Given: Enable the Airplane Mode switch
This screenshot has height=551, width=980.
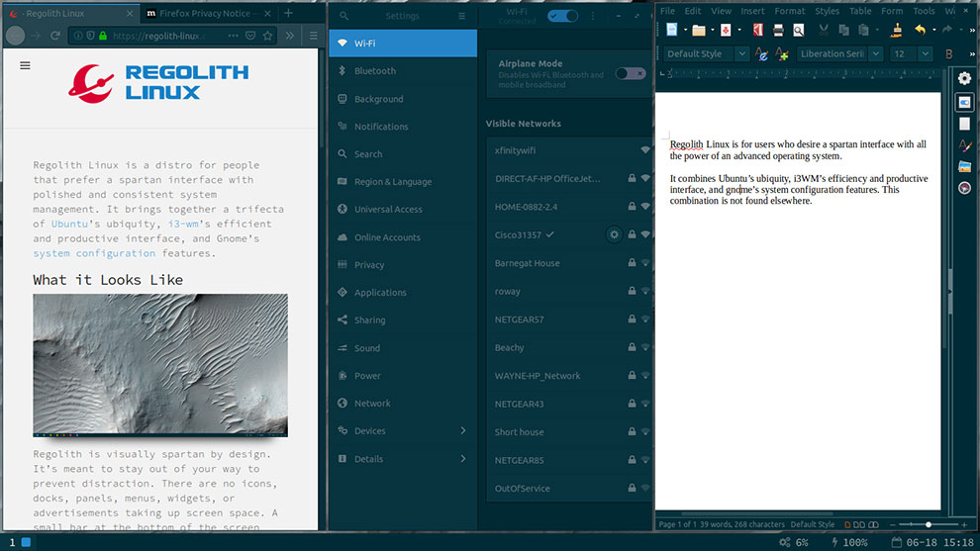Looking at the screenshot, I should click(630, 74).
